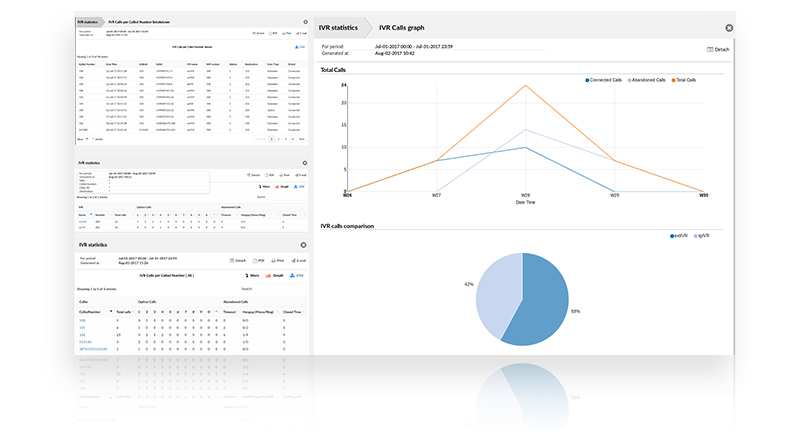Print the bottom IVR statistics report
Image resolution: width=800 pixels, height=435 pixels.
pos(278,261)
